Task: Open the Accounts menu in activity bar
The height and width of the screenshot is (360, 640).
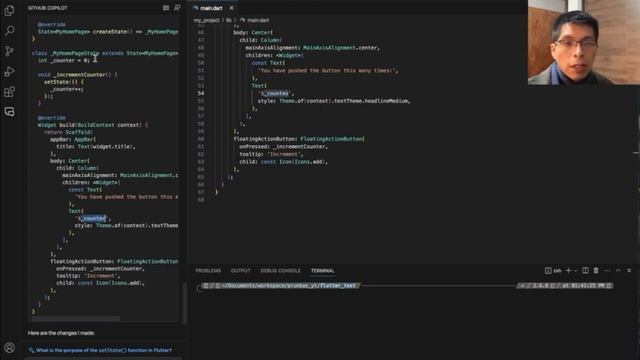Action: click(x=9, y=347)
